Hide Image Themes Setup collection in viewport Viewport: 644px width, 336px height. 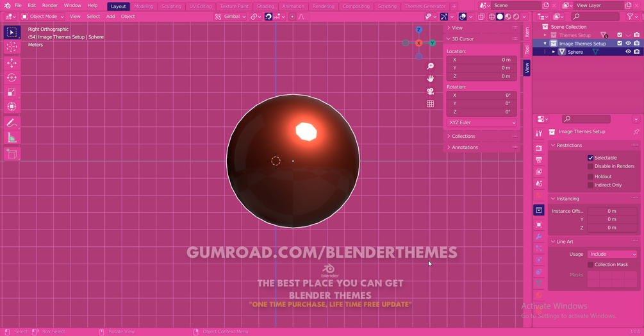click(628, 43)
